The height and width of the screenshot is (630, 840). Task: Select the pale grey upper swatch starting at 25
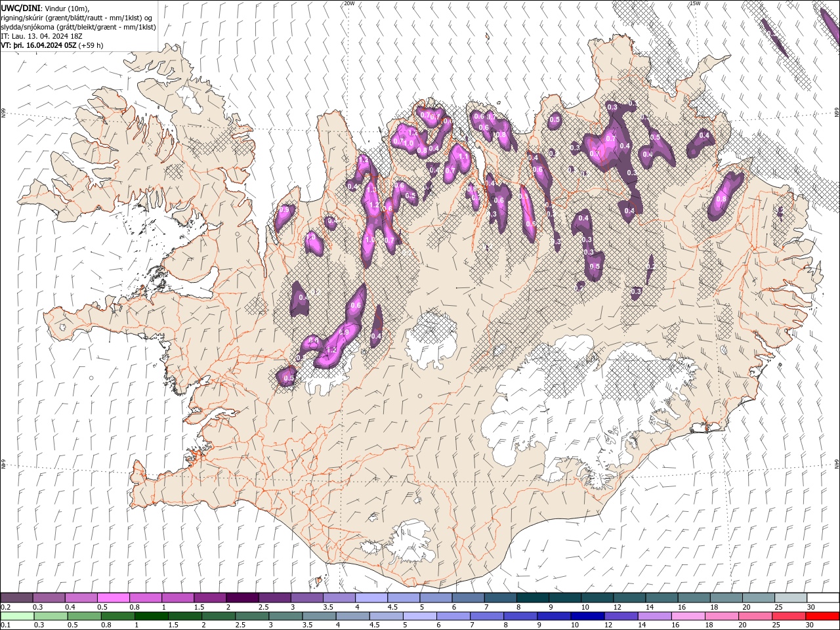[791, 597]
